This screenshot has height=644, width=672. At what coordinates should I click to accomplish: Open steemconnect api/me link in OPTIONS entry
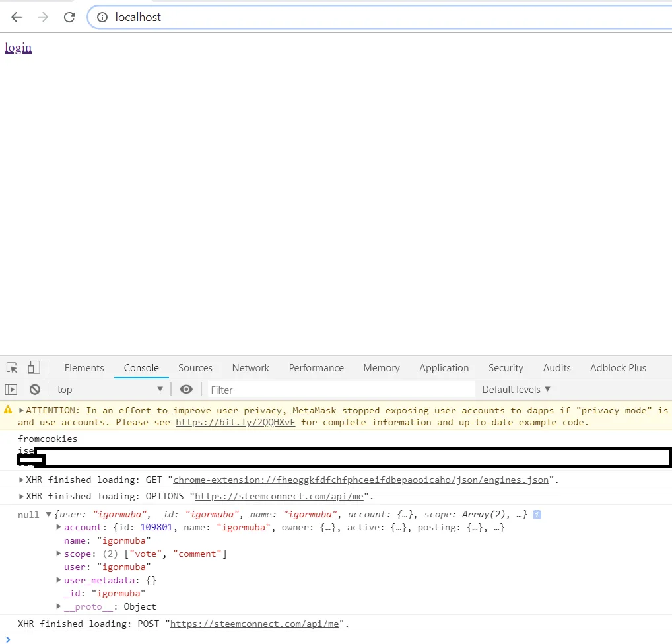(x=279, y=497)
